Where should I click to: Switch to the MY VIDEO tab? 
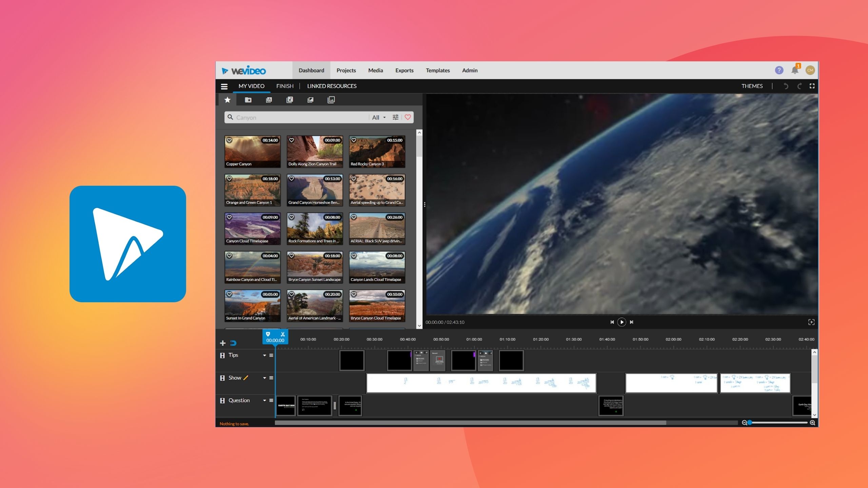(251, 86)
